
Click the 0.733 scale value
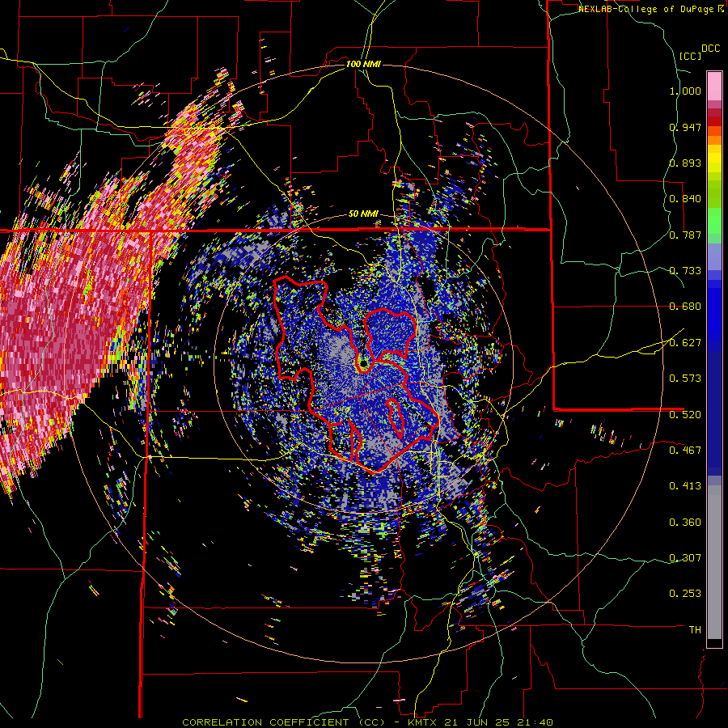[685, 271]
